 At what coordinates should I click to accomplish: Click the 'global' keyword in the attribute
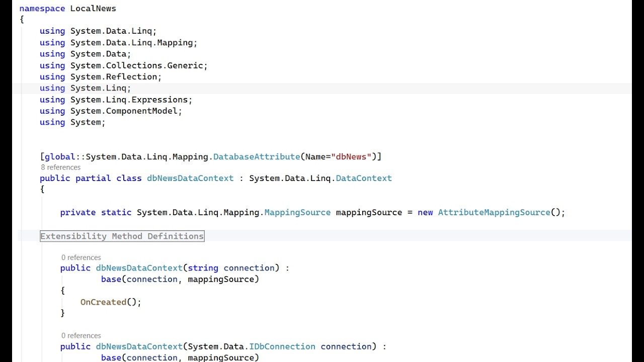pyautogui.click(x=60, y=157)
